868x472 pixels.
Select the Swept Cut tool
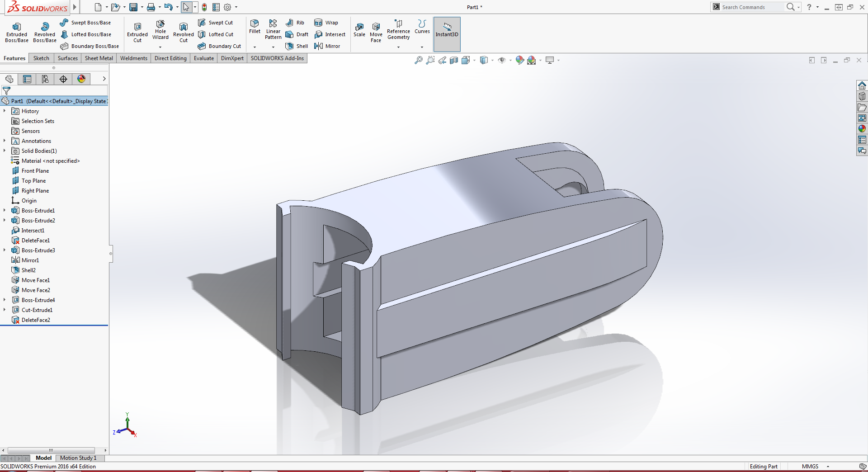click(x=216, y=22)
